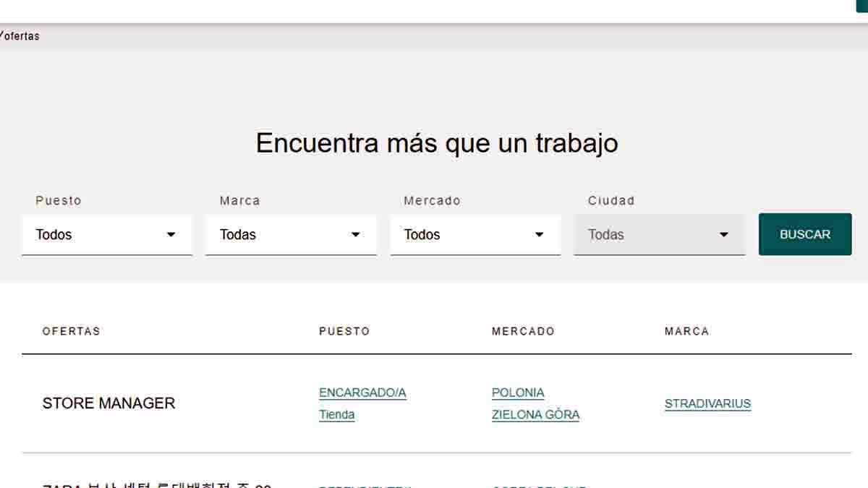Image resolution: width=868 pixels, height=488 pixels.
Task: Visit the STRADIVARIUS brand link
Action: pos(707,403)
